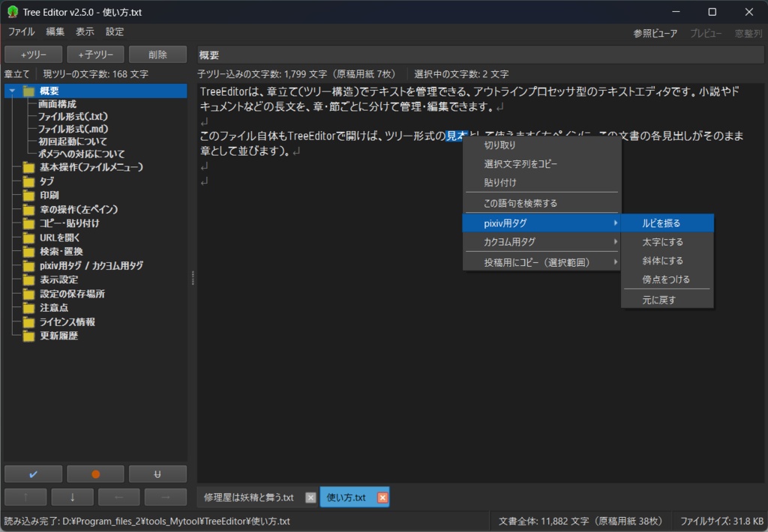Click the pane splitter grip handle
The height and width of the screenshot is (532, 768).
pos(193,277)
